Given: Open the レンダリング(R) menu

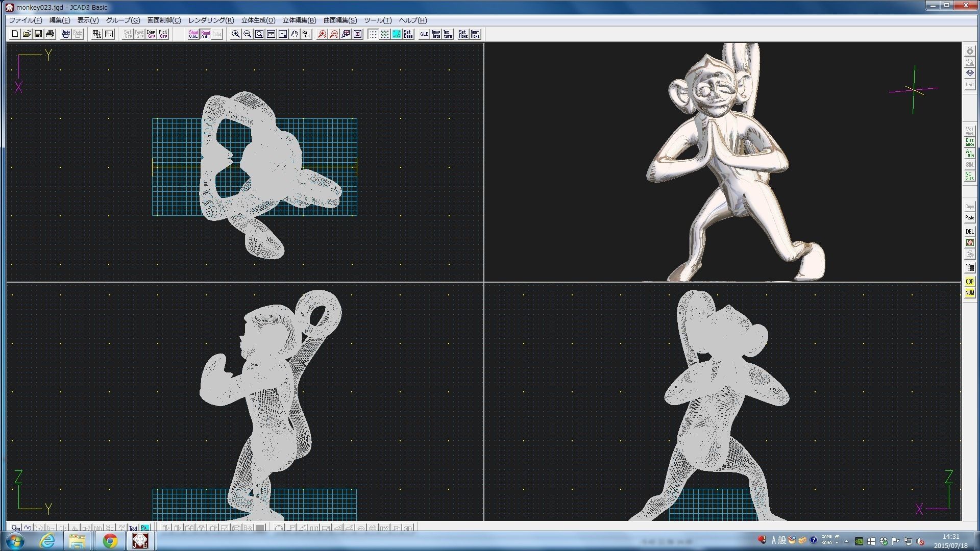Looking at the screenshot, I should coord(211,20).
